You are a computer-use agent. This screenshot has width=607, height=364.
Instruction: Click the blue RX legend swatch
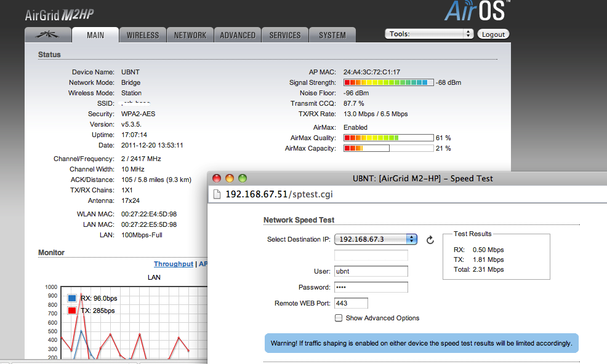click(72, 298)
